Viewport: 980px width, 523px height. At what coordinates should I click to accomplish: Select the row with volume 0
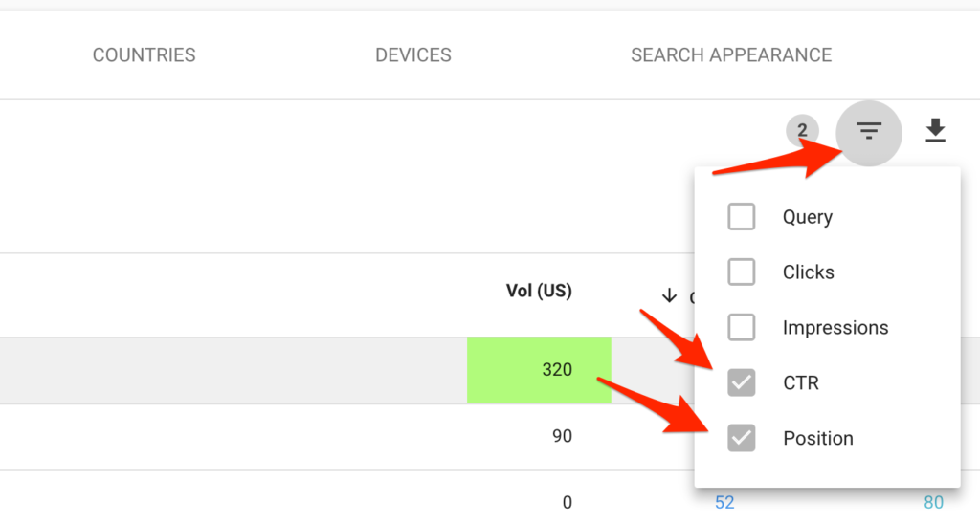pos(346,497)
